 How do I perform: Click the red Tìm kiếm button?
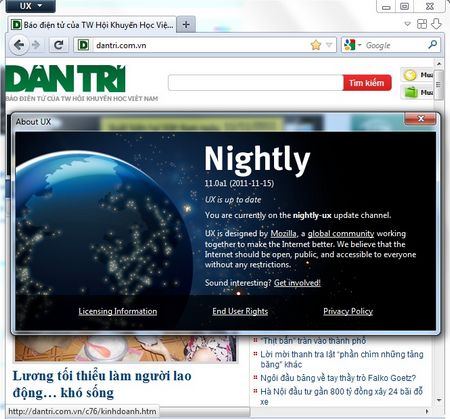point(367,83)
